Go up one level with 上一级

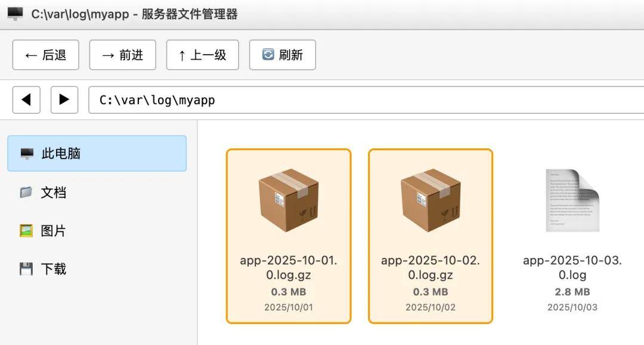[202, 55]
